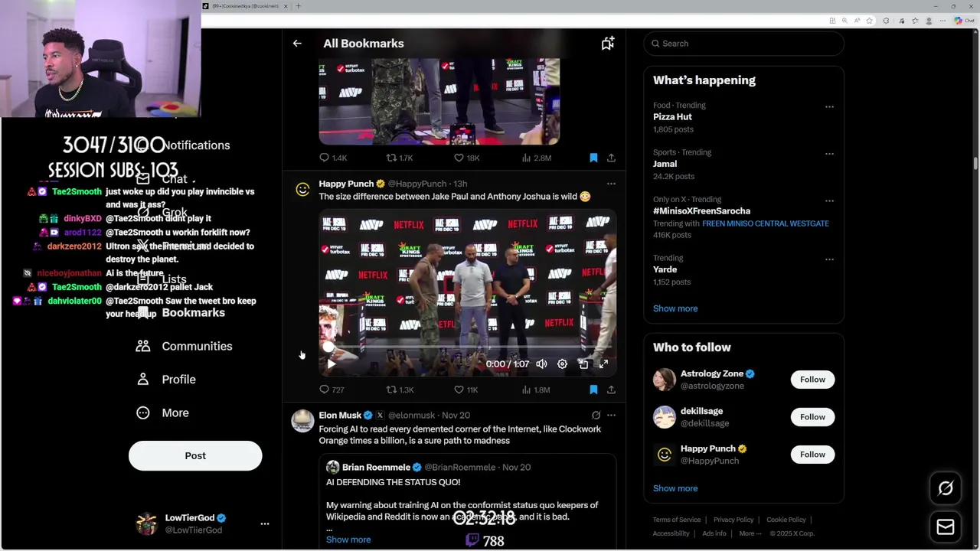Enter picture-in-picture on the video player
980x551 pixels.
(583, 364)
